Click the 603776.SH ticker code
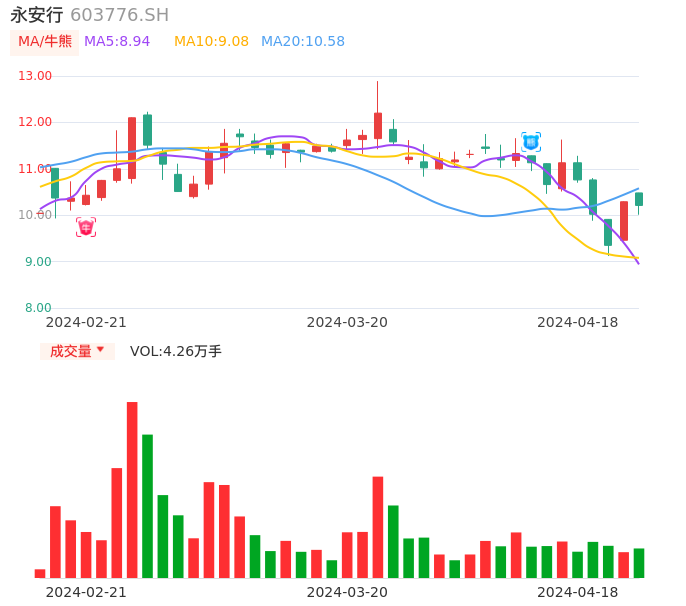Screen dimensions: 686x606 tap(119, 15)
